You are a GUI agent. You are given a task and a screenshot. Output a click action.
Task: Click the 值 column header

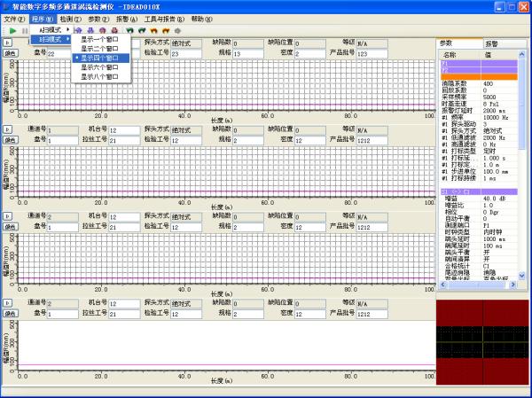tap(499, 55)
